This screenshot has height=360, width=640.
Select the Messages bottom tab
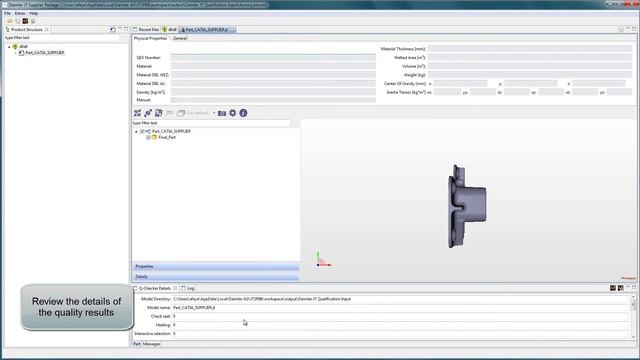[151, 344]
